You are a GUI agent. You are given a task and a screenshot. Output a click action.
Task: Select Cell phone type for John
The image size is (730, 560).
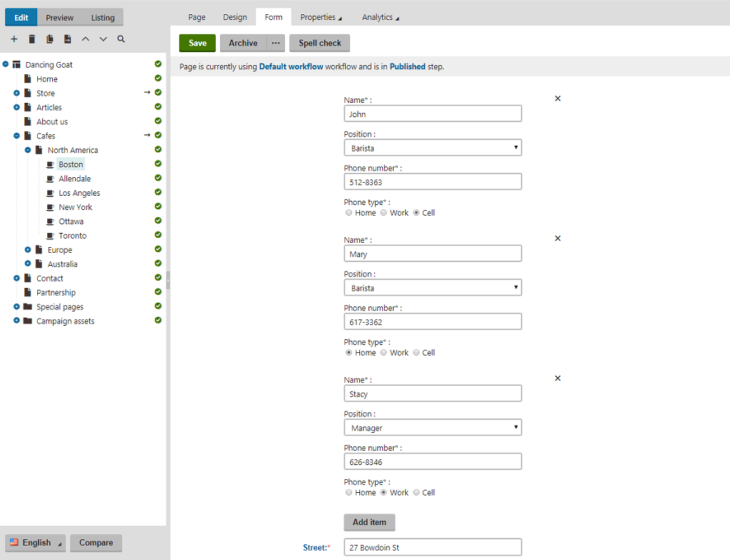point(416,213)
